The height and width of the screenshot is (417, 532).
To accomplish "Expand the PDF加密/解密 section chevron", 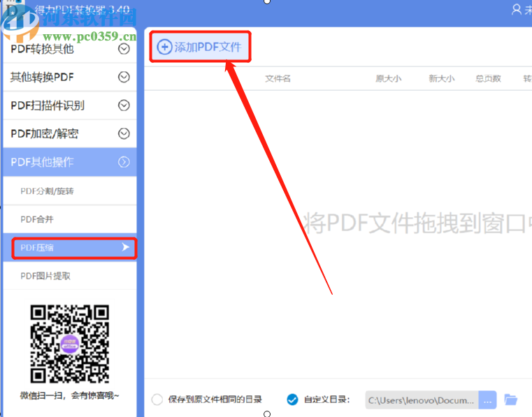I will [124, 133].
